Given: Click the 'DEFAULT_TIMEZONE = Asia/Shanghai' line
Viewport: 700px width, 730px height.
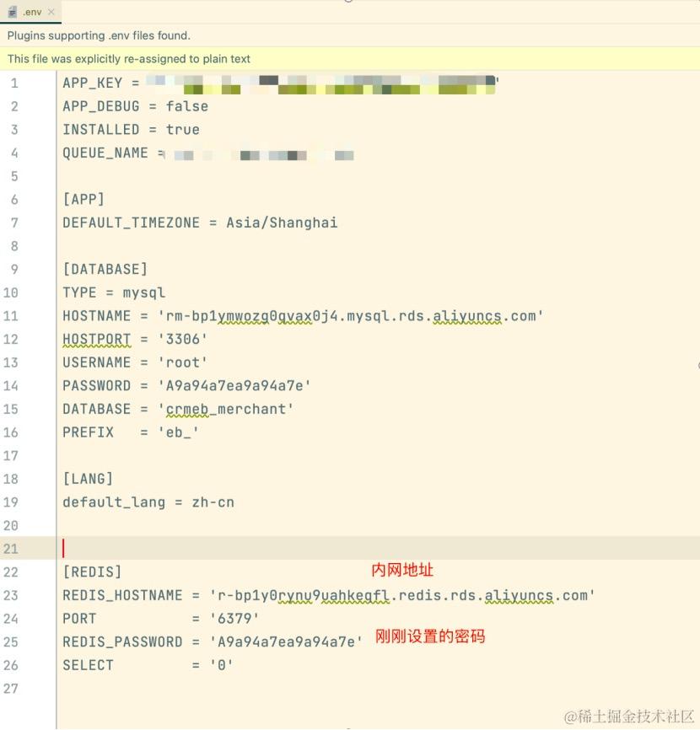Looking at the screenshot, I should click(x=200, y=223).
